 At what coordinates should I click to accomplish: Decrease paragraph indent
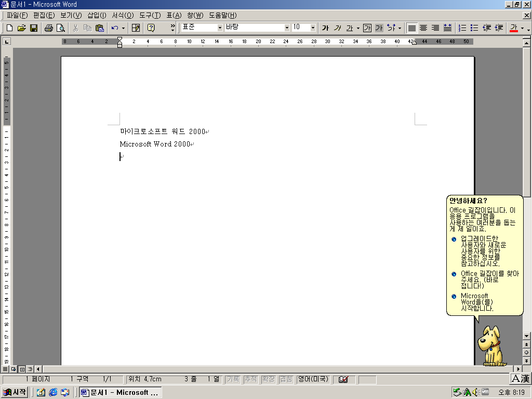487,28
